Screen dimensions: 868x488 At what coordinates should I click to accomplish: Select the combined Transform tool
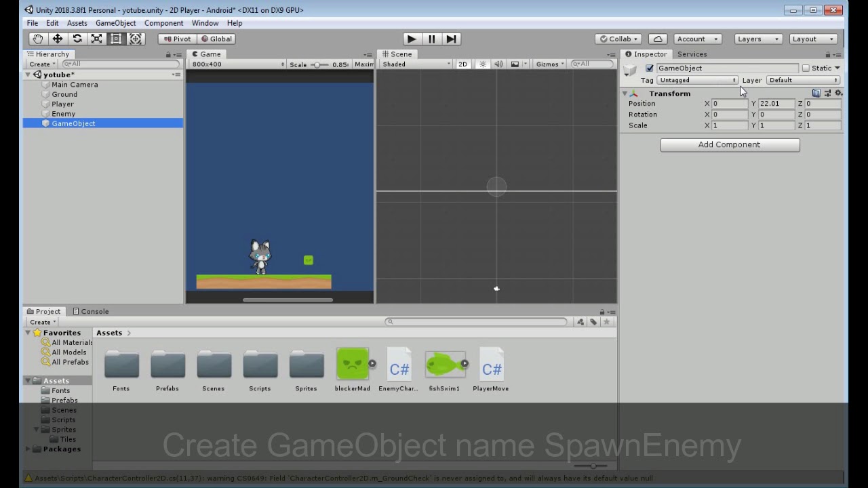(136, 39)
